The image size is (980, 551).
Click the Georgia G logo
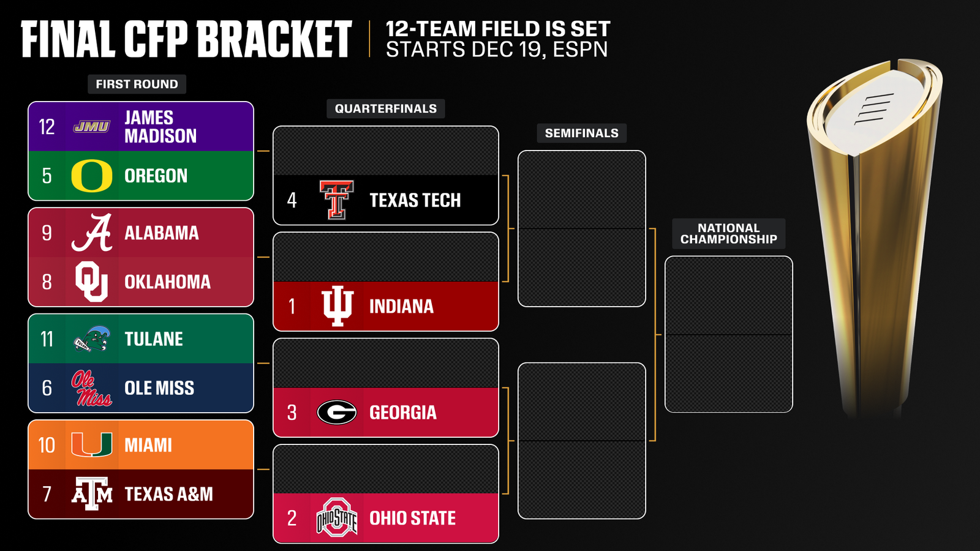tap(337, 412)
